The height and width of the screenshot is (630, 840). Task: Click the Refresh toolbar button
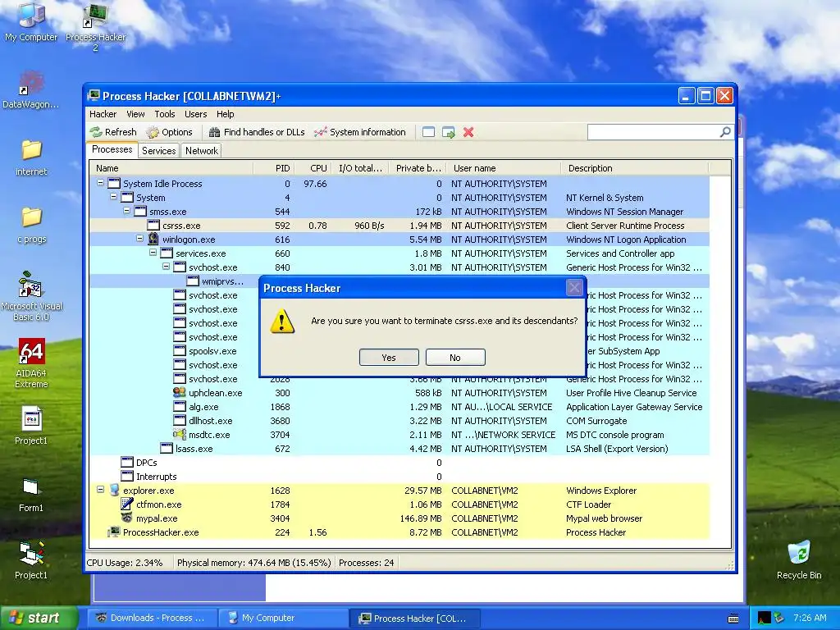[x=113, y=132]
